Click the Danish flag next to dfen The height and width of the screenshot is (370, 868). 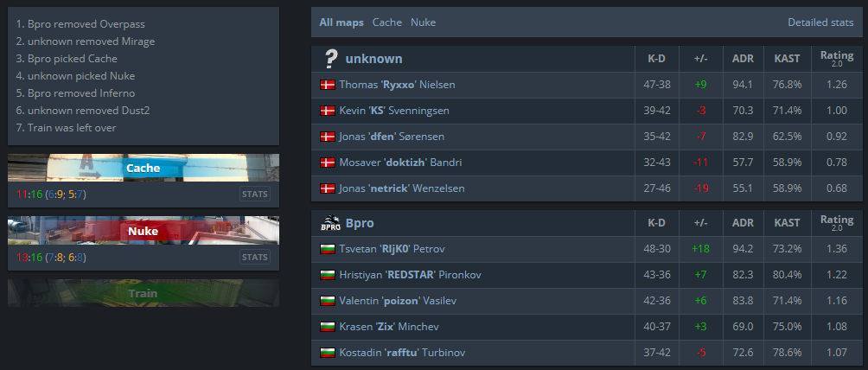pos(328,137)
